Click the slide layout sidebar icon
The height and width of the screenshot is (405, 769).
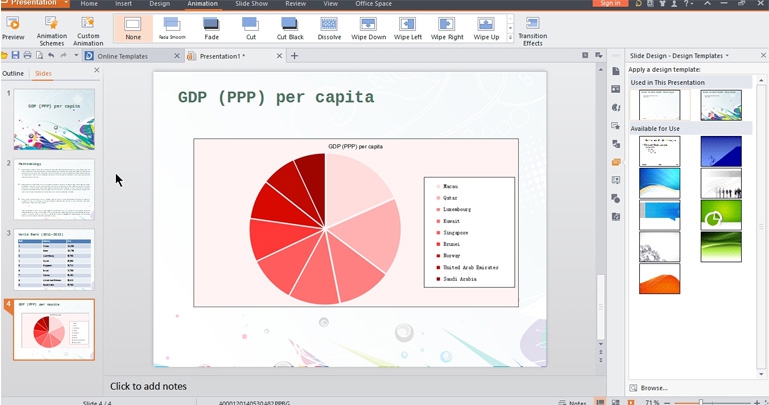click(x=616, y=89)
